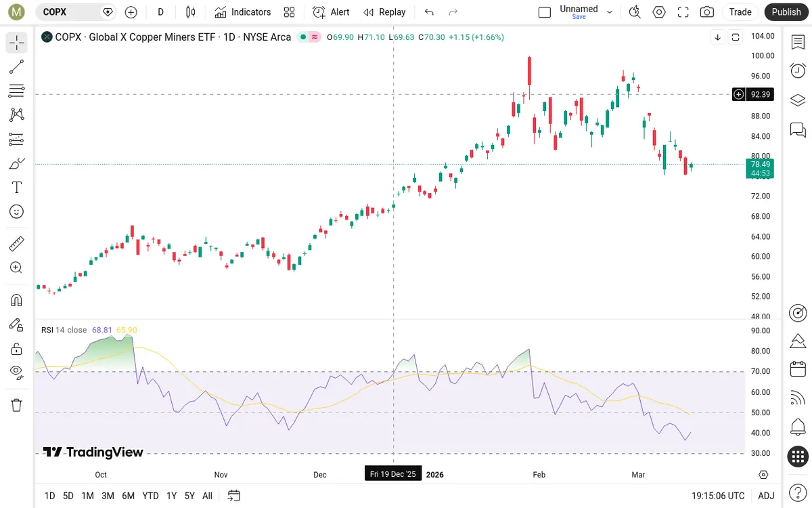This screenshot has height=508, width=812.
Task: Open candlestick chart style menu
Action: tap(191, 12)
